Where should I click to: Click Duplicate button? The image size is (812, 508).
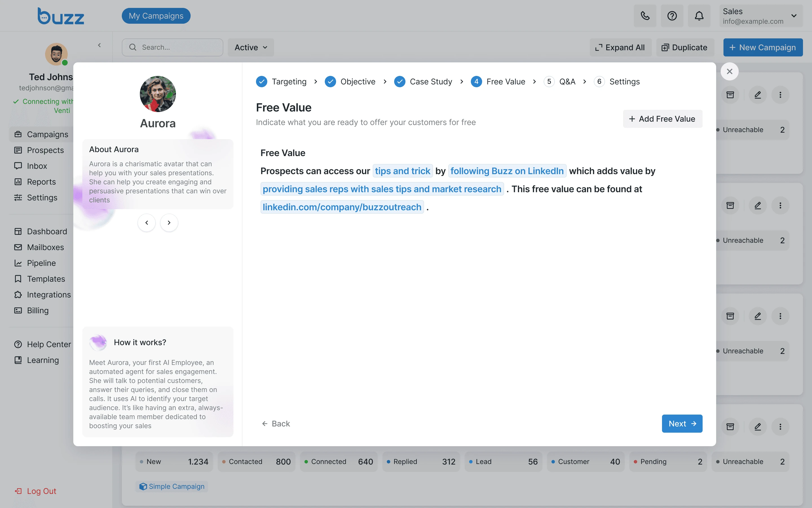point(685,47)
